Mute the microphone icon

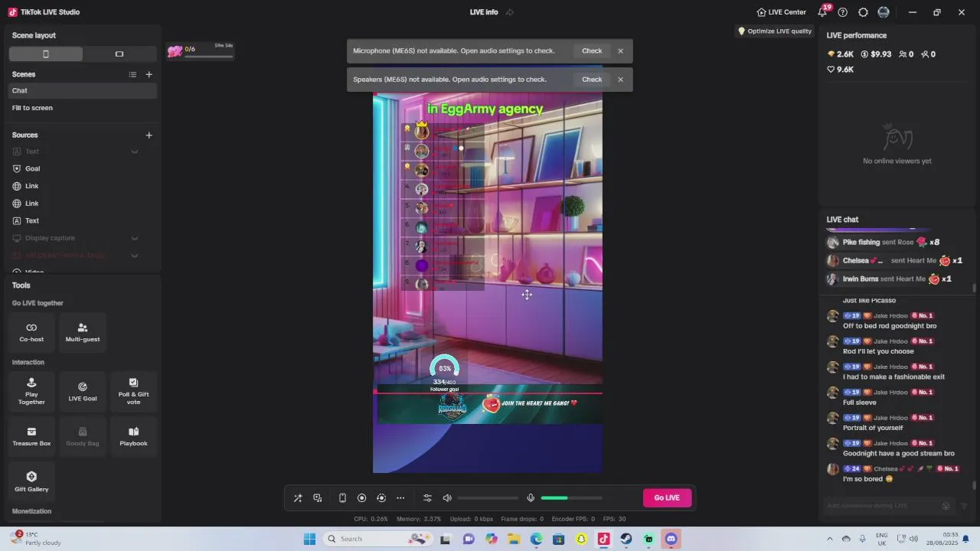pos(531,498)
